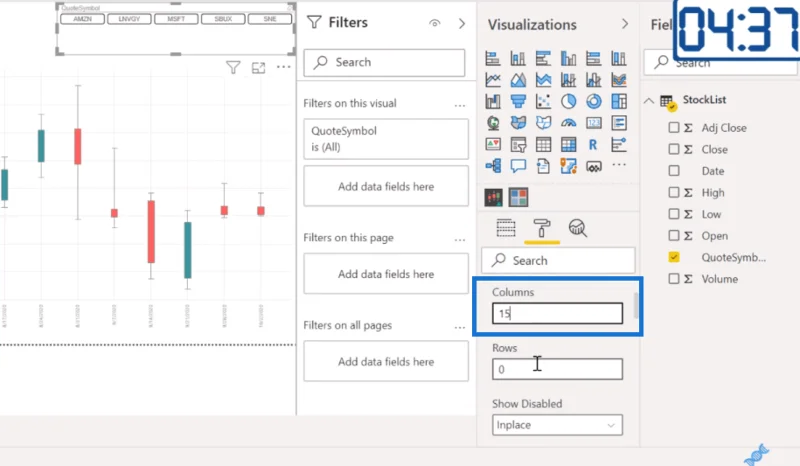Select the Waterfall chart visual

coord(493,102)
